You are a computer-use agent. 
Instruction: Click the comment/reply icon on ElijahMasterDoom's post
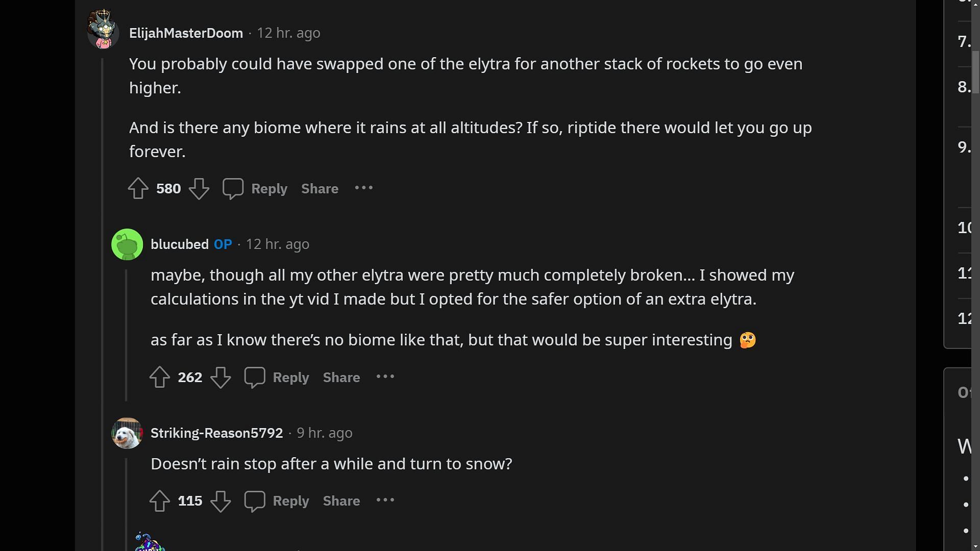[233, 188]
